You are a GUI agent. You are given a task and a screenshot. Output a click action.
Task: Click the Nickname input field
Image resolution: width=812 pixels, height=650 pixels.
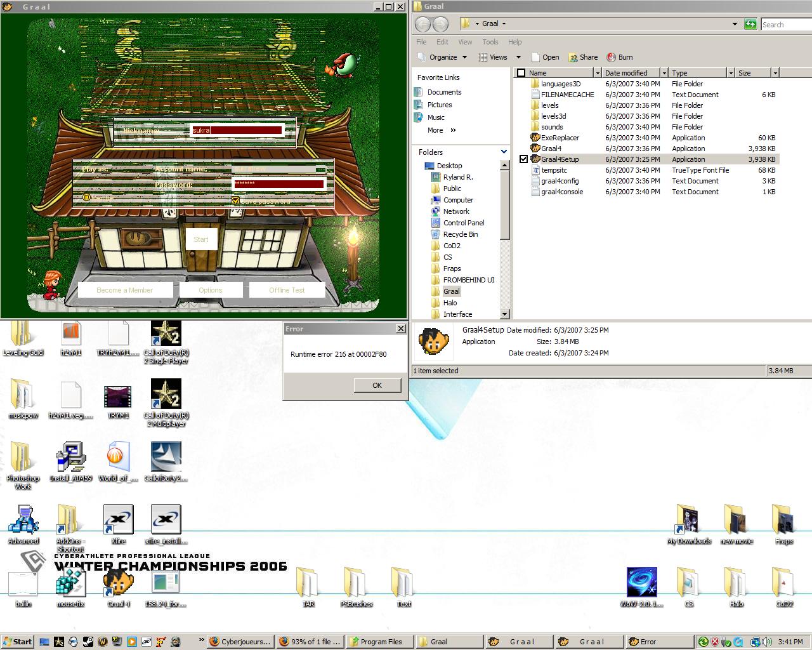pyautogui.click(x=237, y=130)
